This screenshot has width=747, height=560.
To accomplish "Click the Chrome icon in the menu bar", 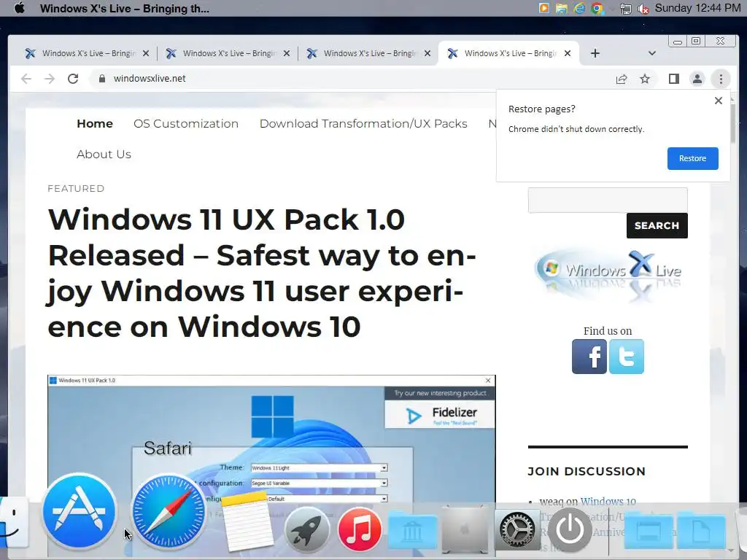I will point(597,8).
